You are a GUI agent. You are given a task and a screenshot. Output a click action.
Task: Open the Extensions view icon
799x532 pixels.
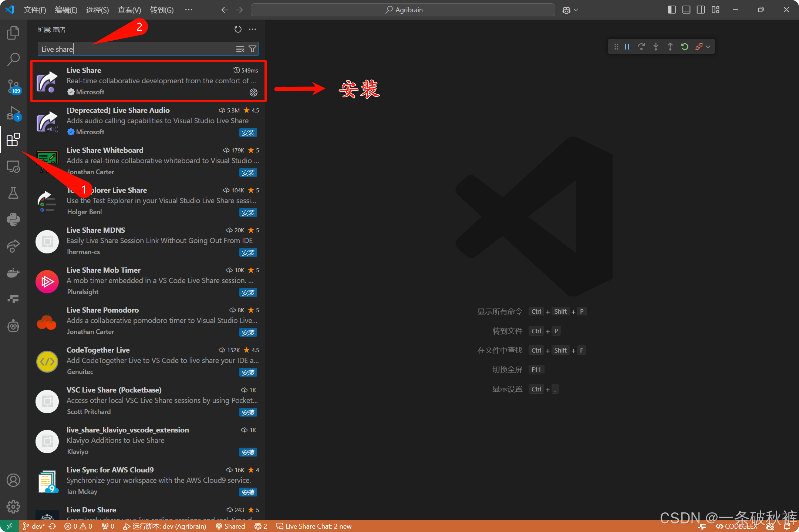13,139
